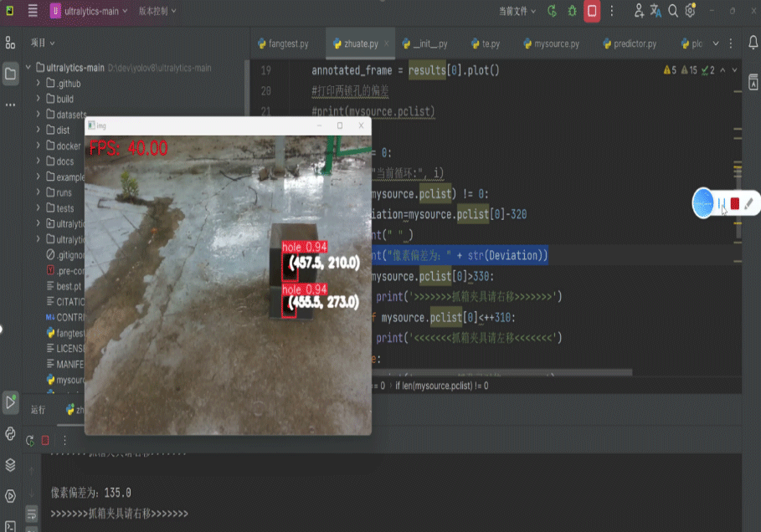Click the Debug bug icon
The width and height of the screenshot is (761, 532).
(572, 11)
